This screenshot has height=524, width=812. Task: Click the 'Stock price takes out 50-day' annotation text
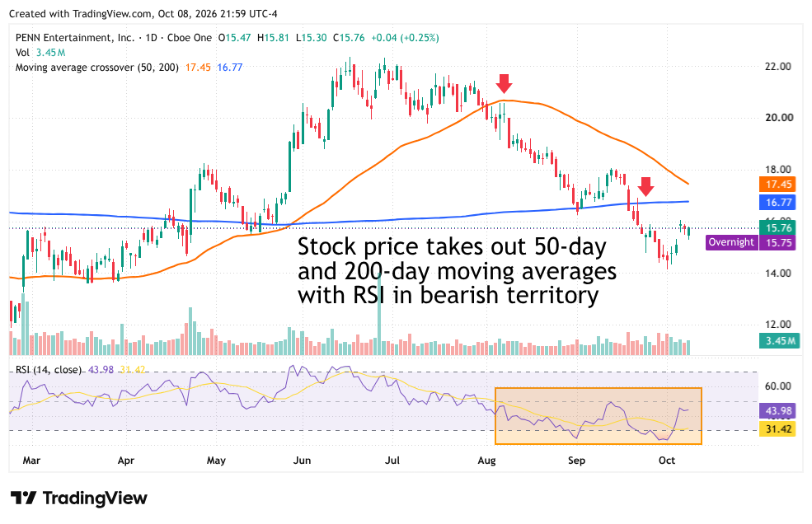click(452, 246)
